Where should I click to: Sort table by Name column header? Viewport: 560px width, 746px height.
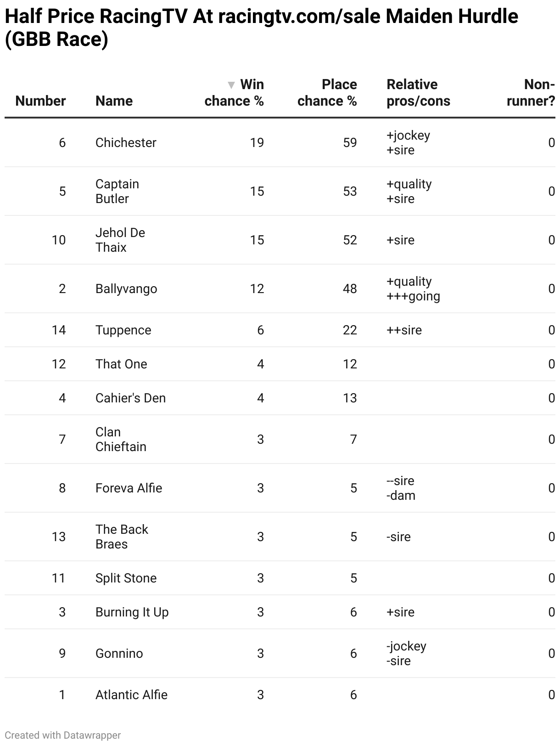[114, 101]
